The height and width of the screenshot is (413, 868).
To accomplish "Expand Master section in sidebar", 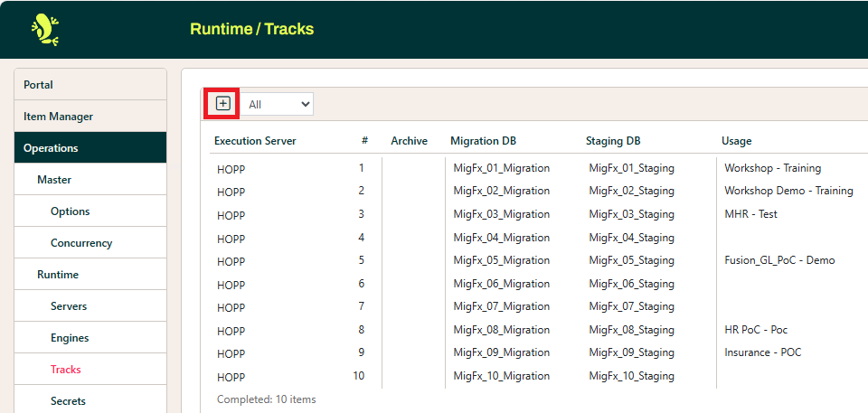I will click(x=90, y=179).
